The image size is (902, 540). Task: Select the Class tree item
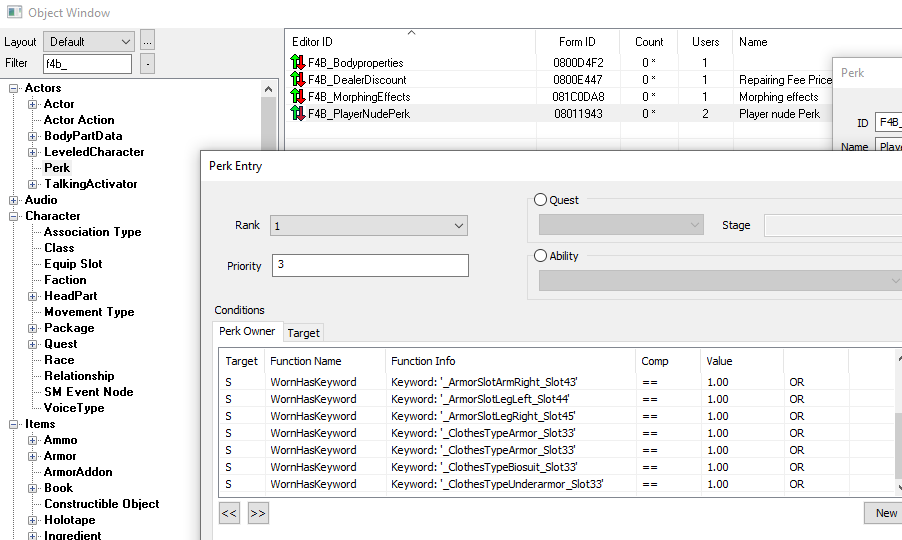click(59, 248)
